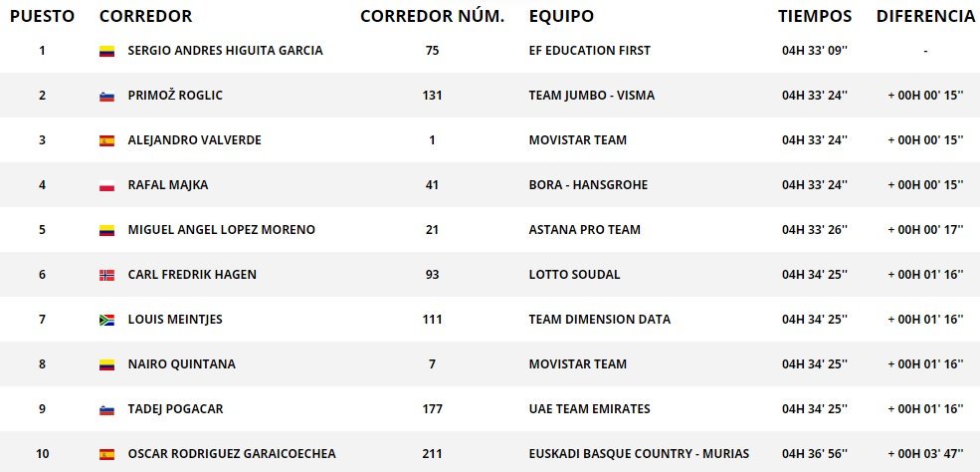The width and height of the screenshot is (980, 472).
Task: Click the Spanish flag beside Alejandro Valverde
Action: coord(106,140)
